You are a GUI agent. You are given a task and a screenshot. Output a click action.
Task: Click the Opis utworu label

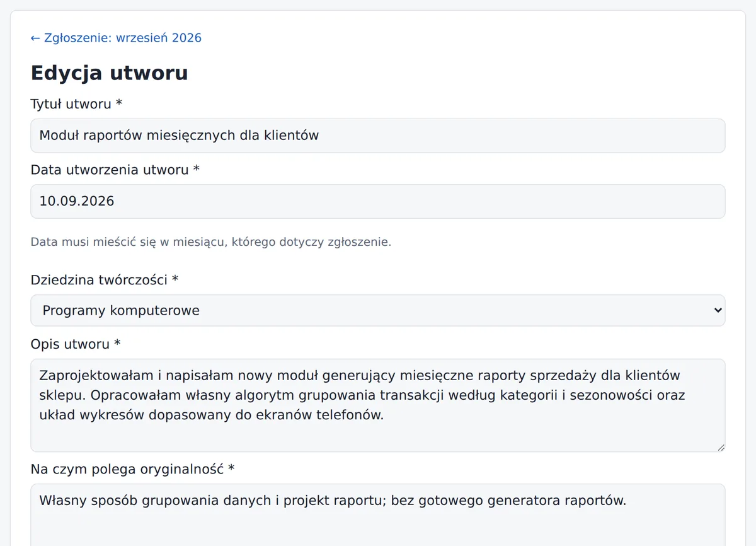(76, 344)
